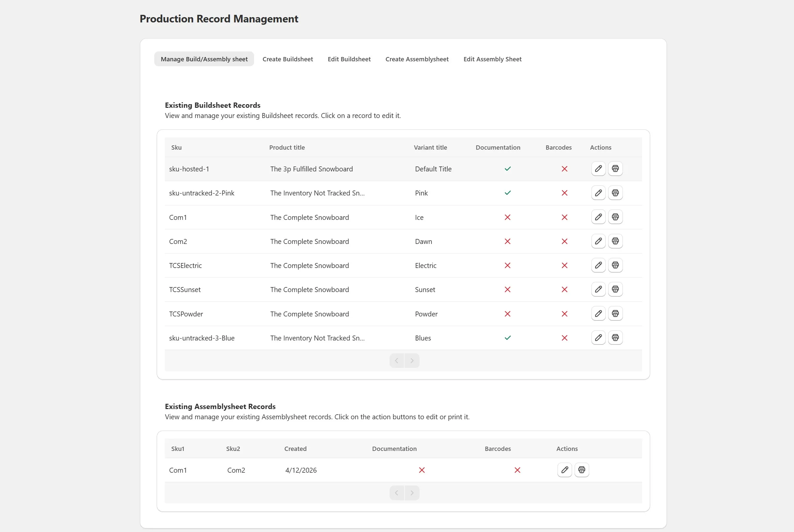Switch to the Edit Assembly Sheet tab
The image size is (794, 532).
tap(492, 59)
